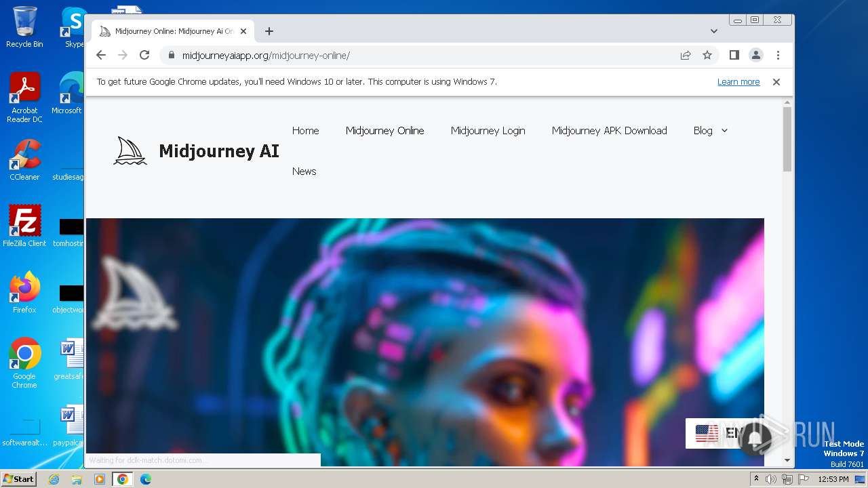Click the notification bell icon
Screen dimensions: 868x488
coord(755,439)
